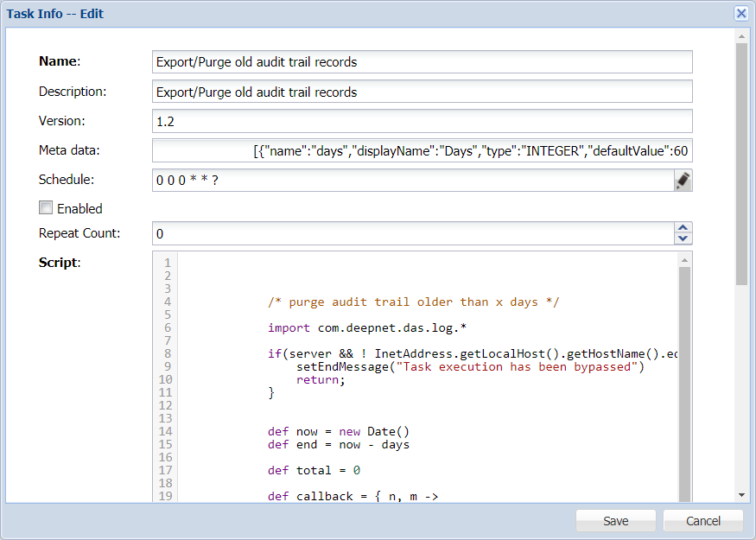This screenshot has height=540, width=756.
Task: Focus the Description input field
Action: 422,92
